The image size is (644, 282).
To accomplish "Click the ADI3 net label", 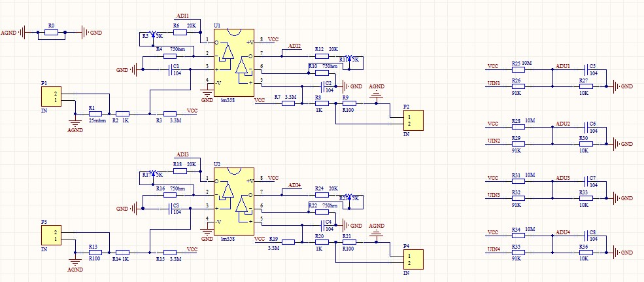I will pos(183,154).
